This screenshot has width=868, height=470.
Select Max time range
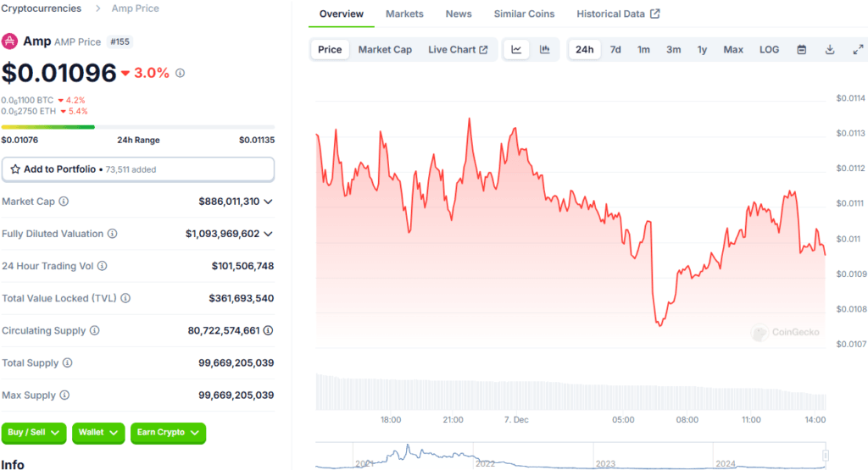tap(733, 49)
